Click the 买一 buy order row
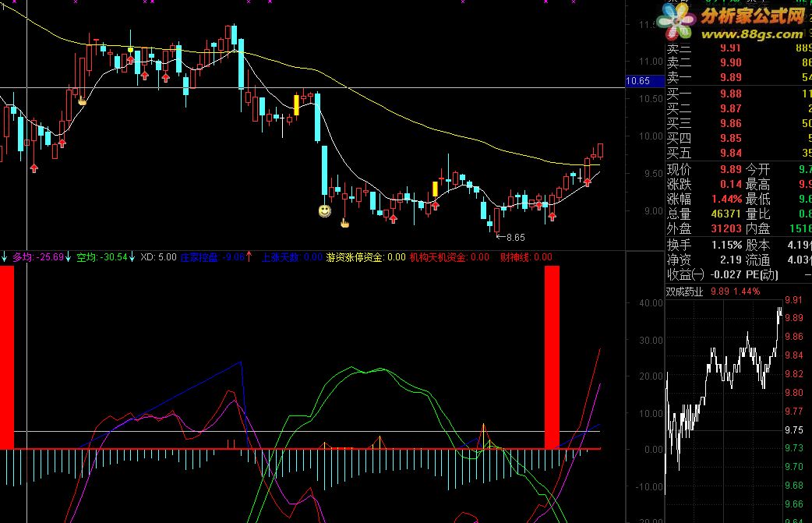Image resolution: width=812 pixels, height=523 pixels. coord(739,94)
